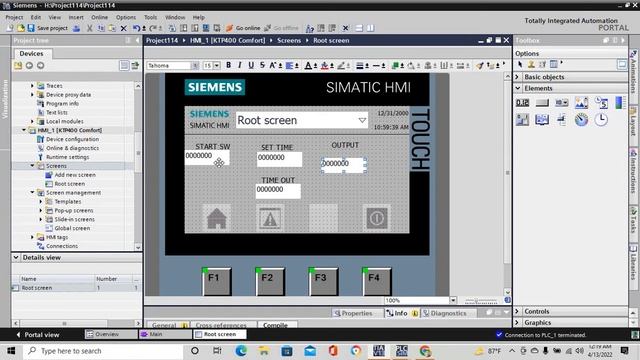
Task: Click the F3 function key on the HMI panel
Action: (323, 281)
